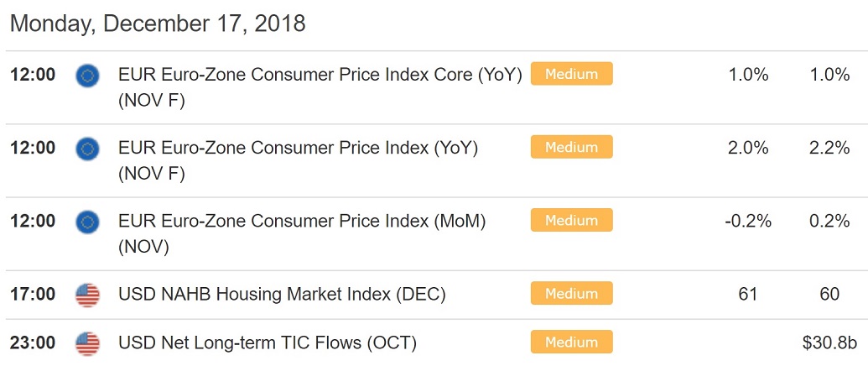Click Medium badge for CPI Core (YoY)
This screenshot has height=366, width=868.
pos(571,74)
